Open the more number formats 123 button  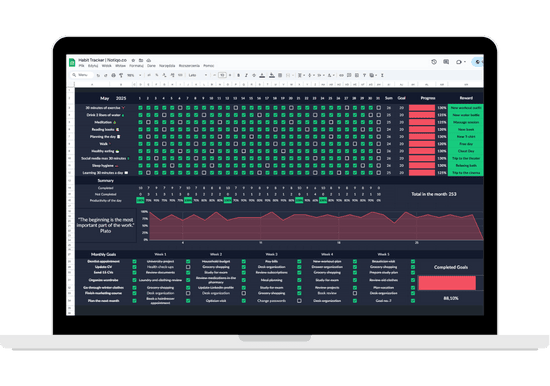(x=180, y=75)
